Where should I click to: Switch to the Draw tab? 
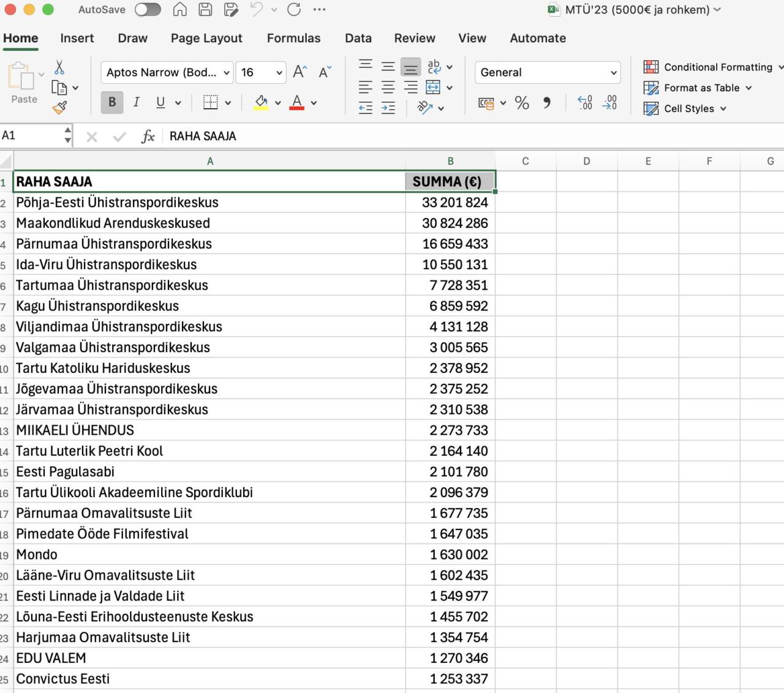132,38
